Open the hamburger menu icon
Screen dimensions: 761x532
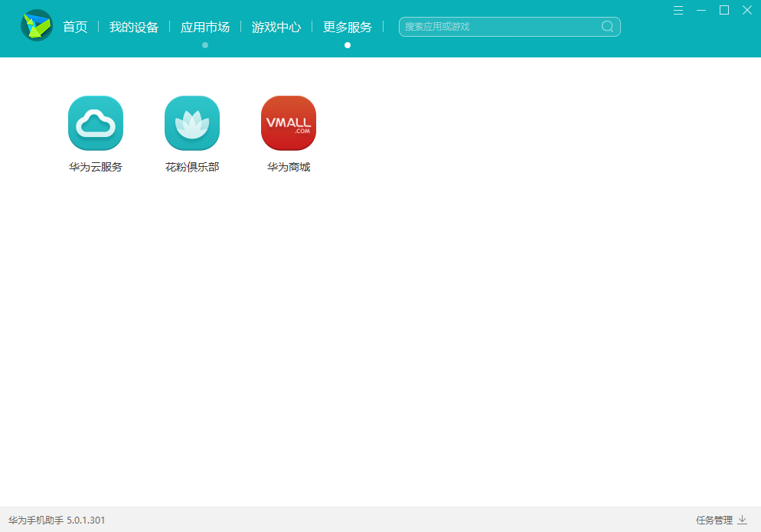[x=678, y=10]
